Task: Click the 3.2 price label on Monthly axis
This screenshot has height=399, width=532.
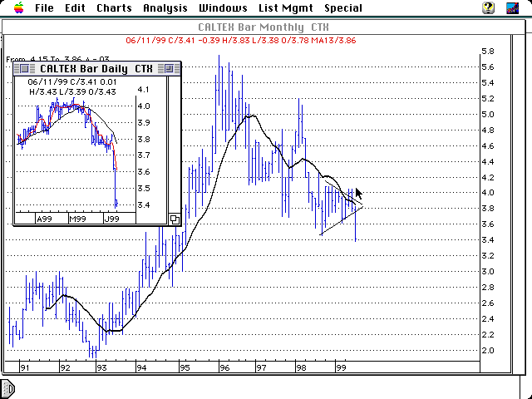Action: 488,256
